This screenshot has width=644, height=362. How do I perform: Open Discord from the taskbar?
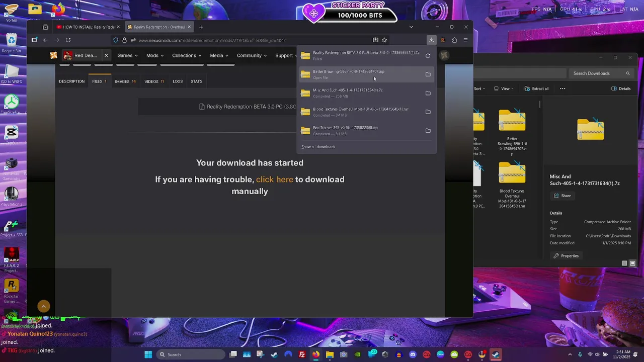tap(413, 354)
